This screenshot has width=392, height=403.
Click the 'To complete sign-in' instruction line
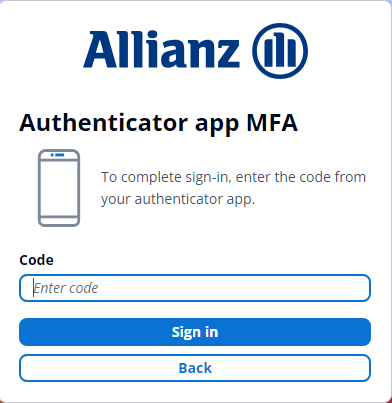tap(233, 177)
